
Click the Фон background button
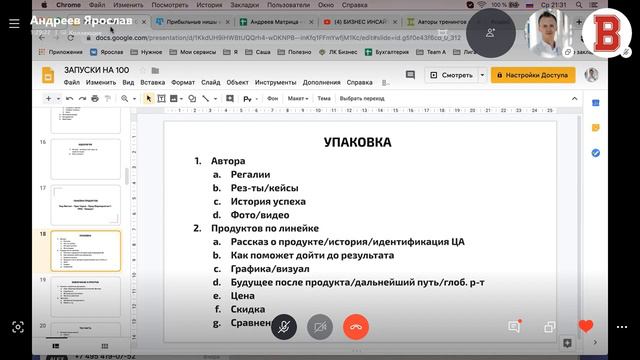pos(272,99)
